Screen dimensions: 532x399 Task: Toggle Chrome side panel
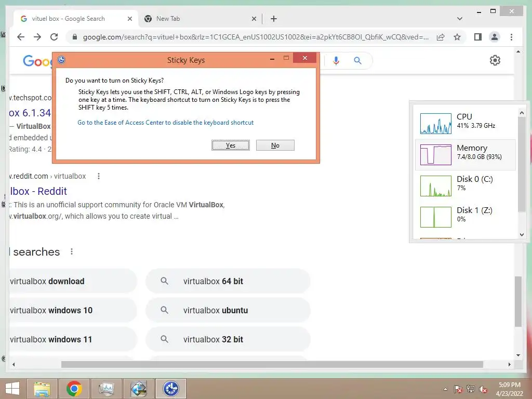(x=478, y=37)
